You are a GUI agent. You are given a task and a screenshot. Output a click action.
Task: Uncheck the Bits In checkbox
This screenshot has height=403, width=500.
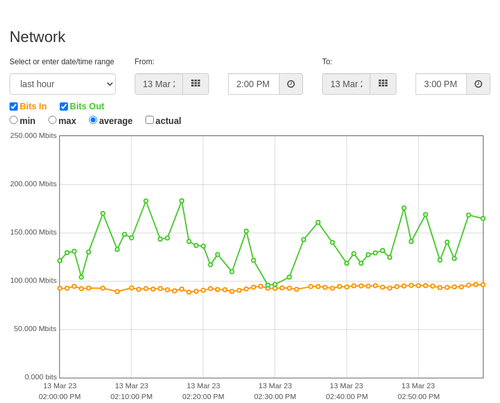[x=14, y=106]
